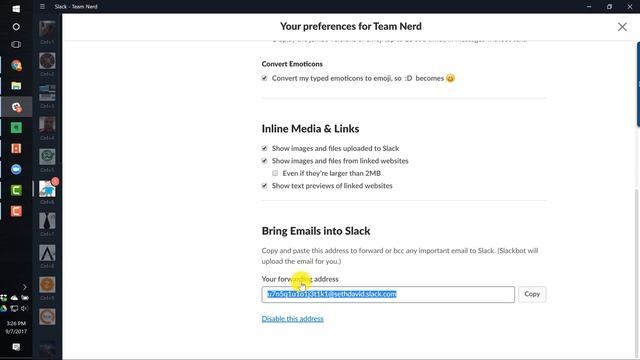Open the Windows Action Center

[x=16, y=347]
